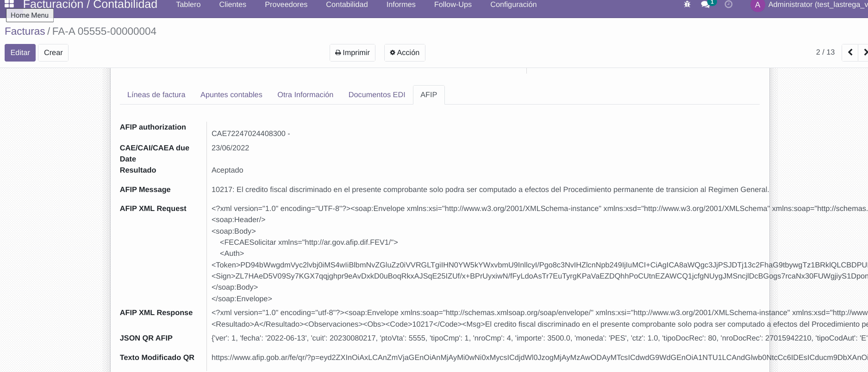Open the Acción dropdown

point(405,53)
